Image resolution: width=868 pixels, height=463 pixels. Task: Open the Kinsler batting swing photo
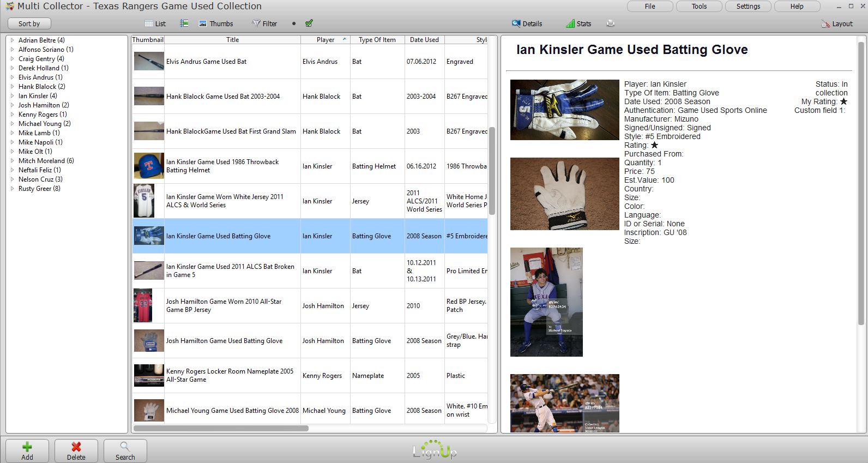(564, 403)
